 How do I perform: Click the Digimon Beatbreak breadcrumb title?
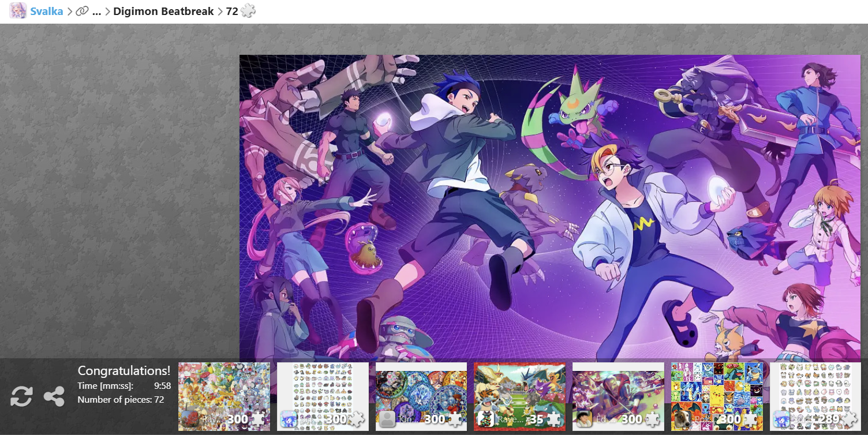(163, 11)
